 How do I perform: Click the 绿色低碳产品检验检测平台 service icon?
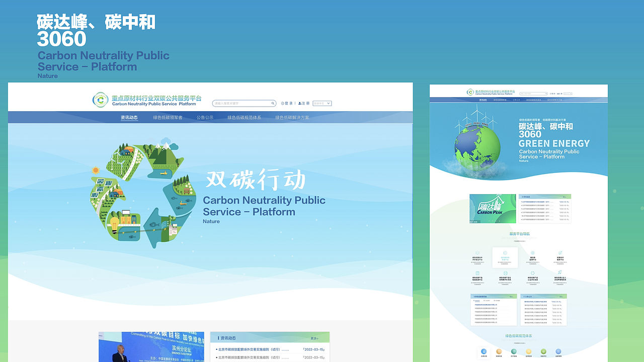click(477, 273)
